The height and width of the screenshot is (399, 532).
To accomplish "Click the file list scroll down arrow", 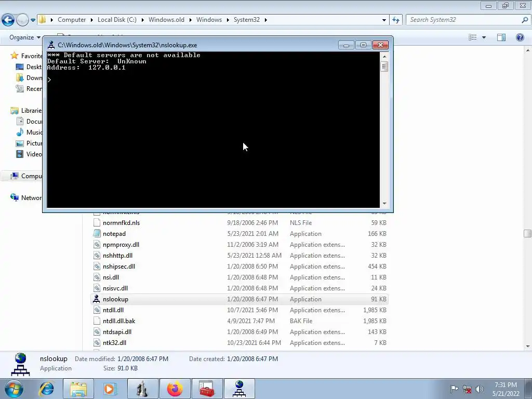I will (527, 347).
